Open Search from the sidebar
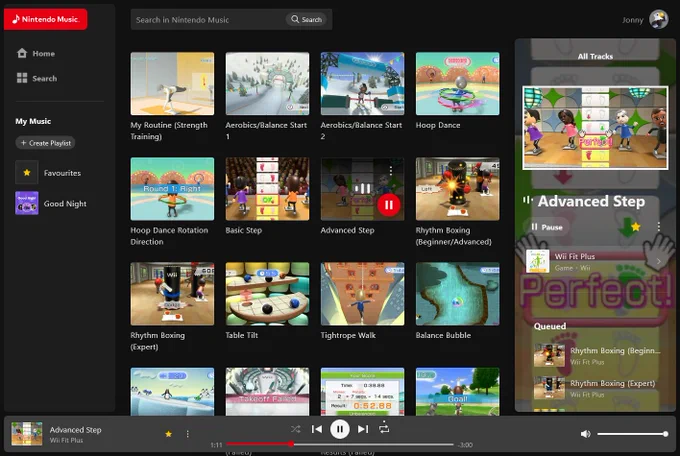Viewport: 680px width, 456px height. [x=36, y=78]
